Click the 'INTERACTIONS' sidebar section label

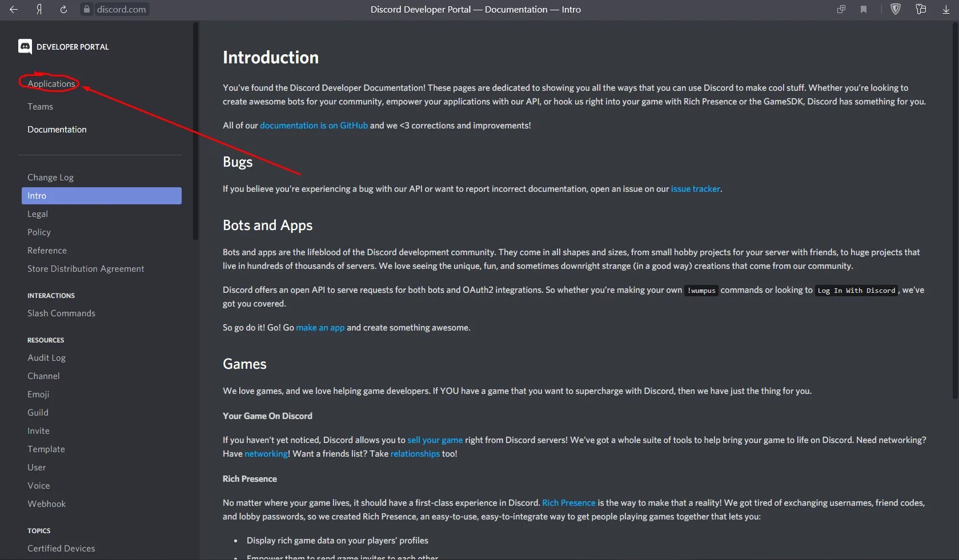[51, 296]
